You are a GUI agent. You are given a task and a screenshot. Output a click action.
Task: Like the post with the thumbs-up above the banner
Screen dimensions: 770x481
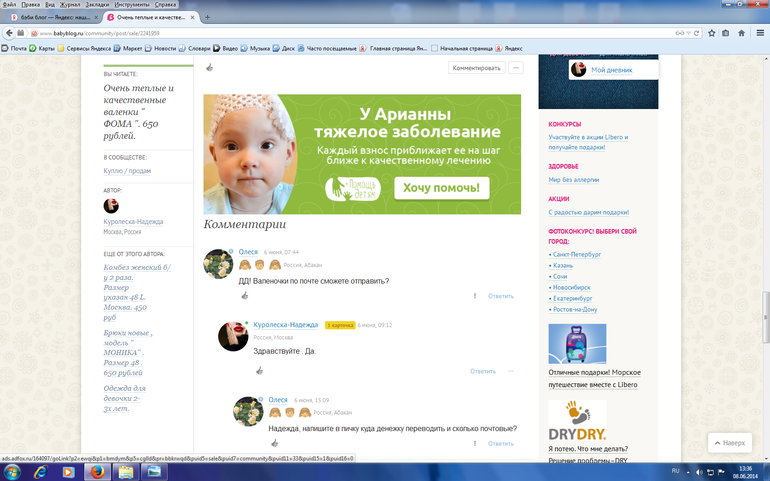tap(210, 67)
